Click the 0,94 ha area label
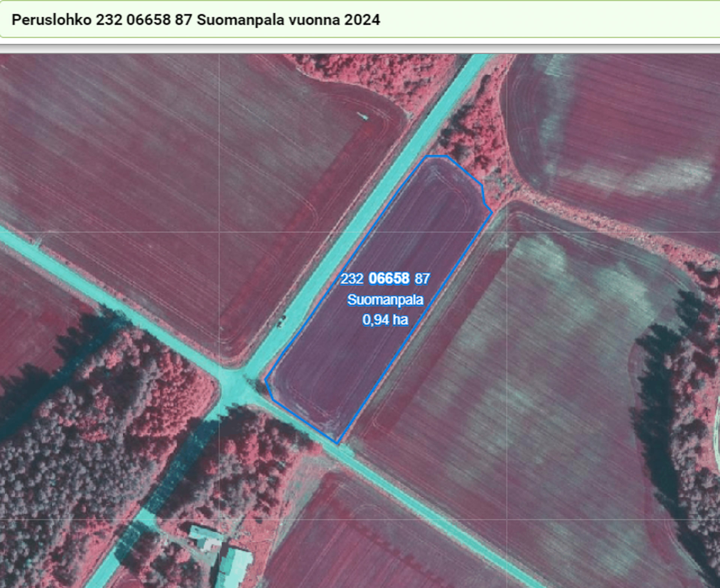This screenshot has height=588, width=720. point(385,319)
